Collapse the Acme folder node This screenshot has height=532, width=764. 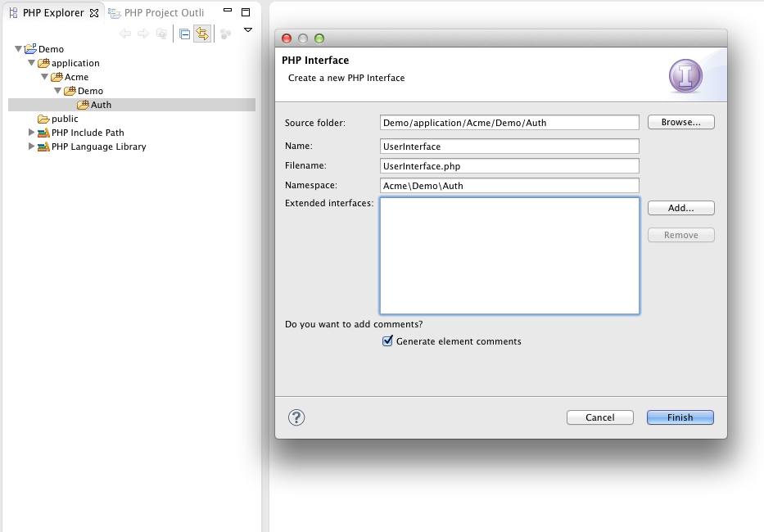coord(45,76)
